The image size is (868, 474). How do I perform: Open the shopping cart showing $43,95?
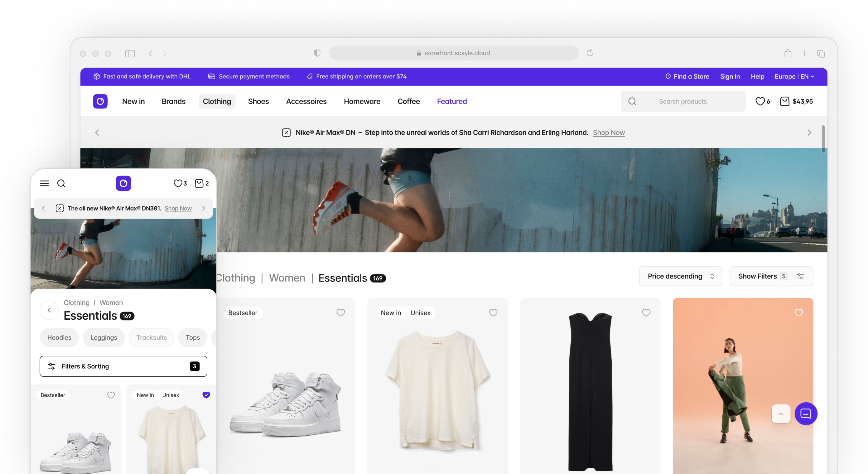(797, 101)
